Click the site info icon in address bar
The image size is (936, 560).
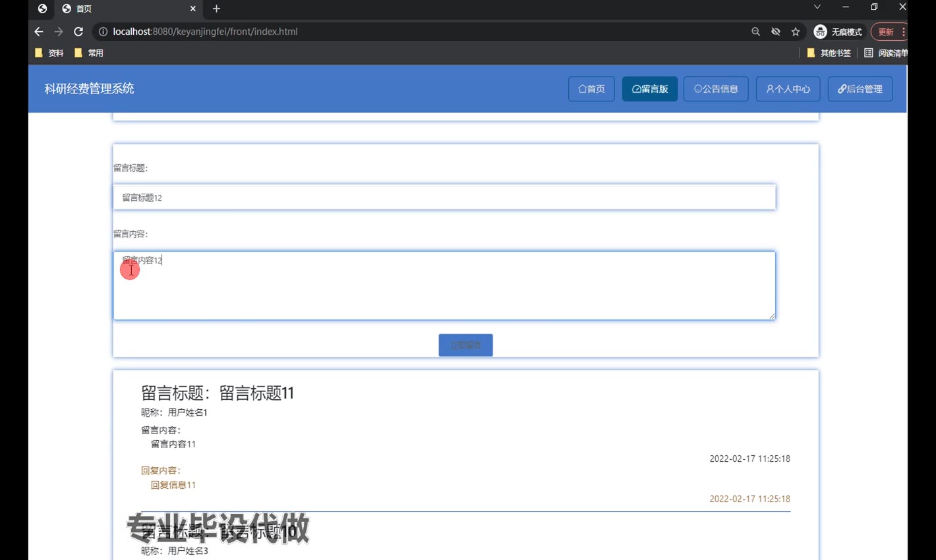pos(103,32)
